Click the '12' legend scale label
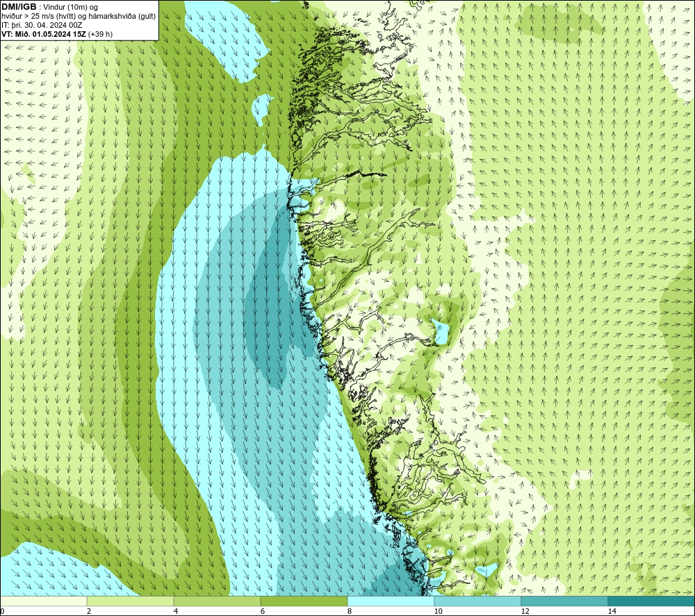Viewport: 695px width, 616px height. pos(525,612)
